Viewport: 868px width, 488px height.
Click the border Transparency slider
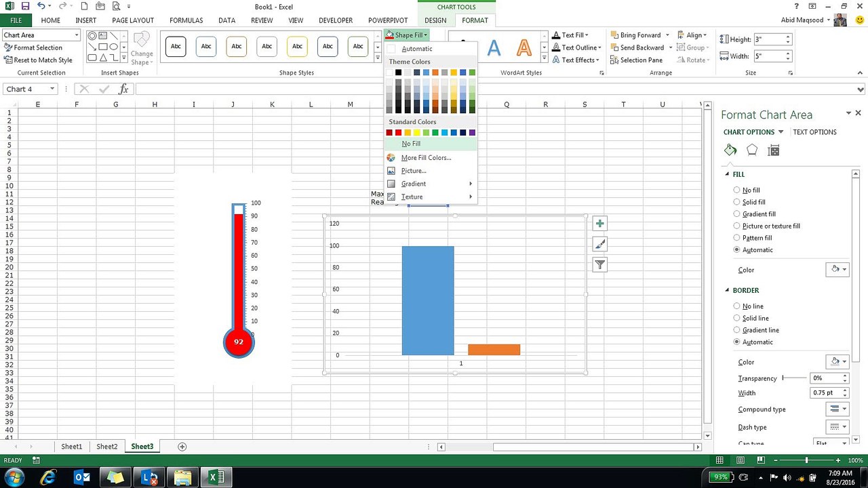pyautogui.click(x=794, y=378)
